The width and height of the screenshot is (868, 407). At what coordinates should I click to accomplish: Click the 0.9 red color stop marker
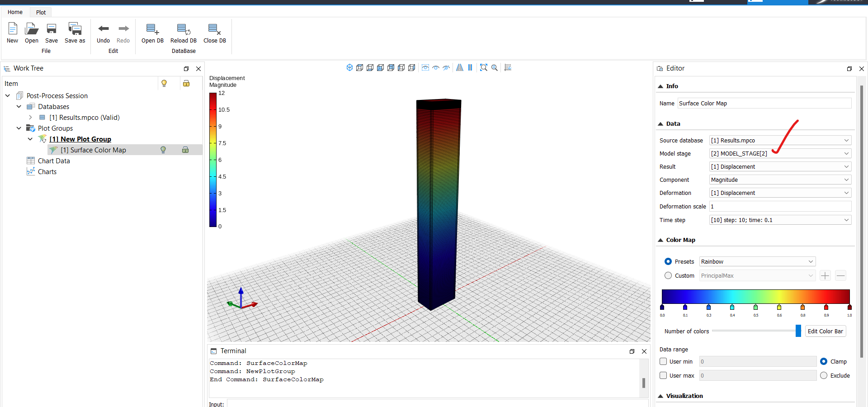tap(826, 307)
